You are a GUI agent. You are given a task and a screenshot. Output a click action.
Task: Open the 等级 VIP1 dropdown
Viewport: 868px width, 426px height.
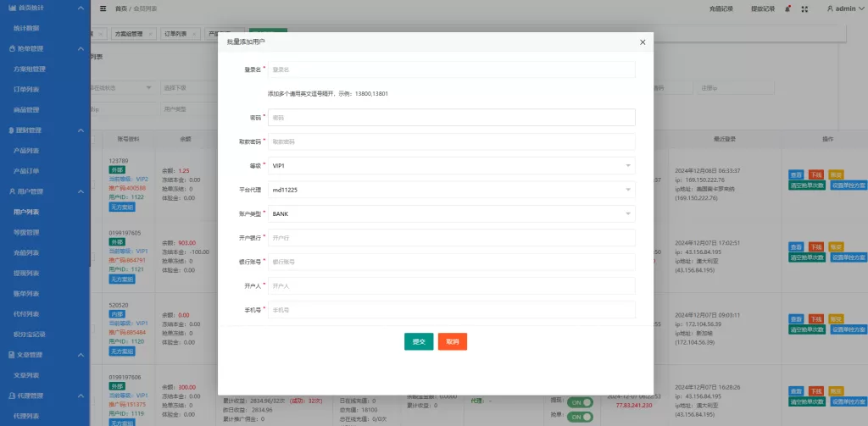[x=451, y=166]
